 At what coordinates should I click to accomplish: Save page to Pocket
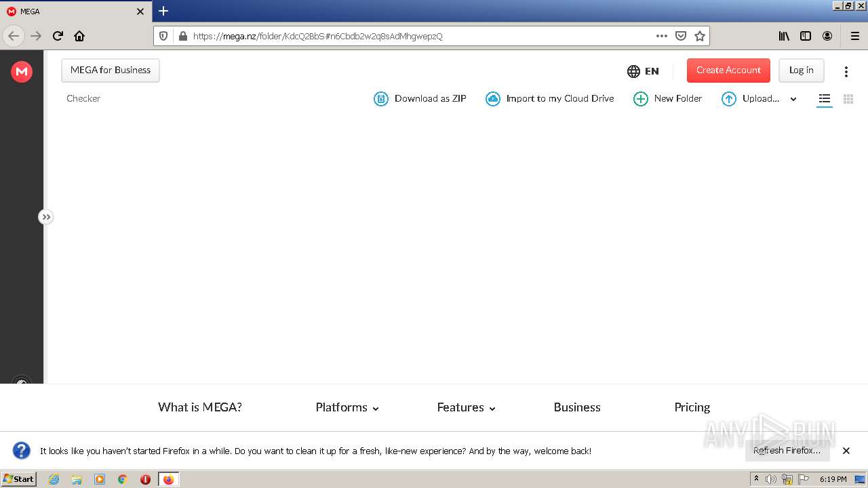pos(681,36)
